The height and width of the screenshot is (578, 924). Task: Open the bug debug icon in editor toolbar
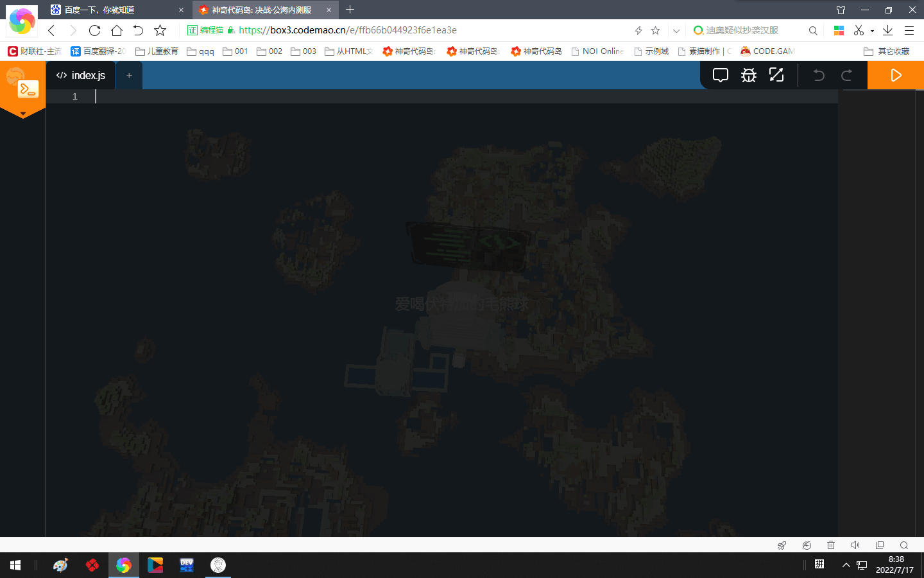point(749,75)
